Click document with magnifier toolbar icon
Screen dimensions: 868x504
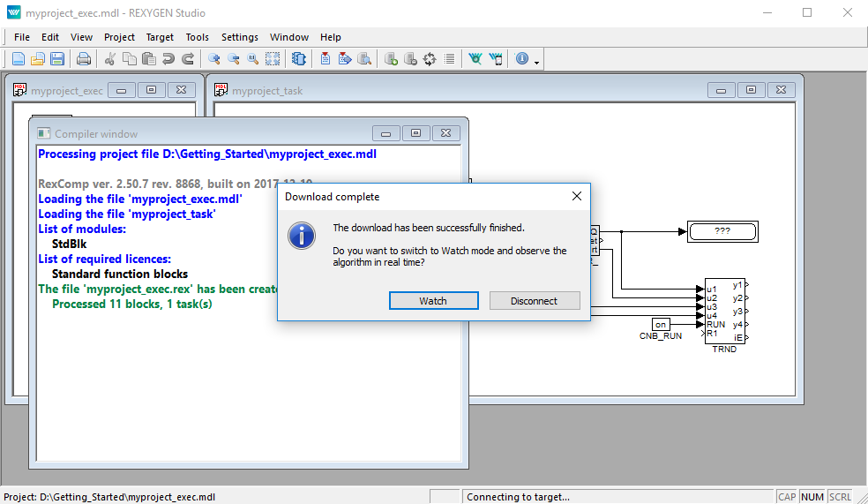tap(364, 59)
